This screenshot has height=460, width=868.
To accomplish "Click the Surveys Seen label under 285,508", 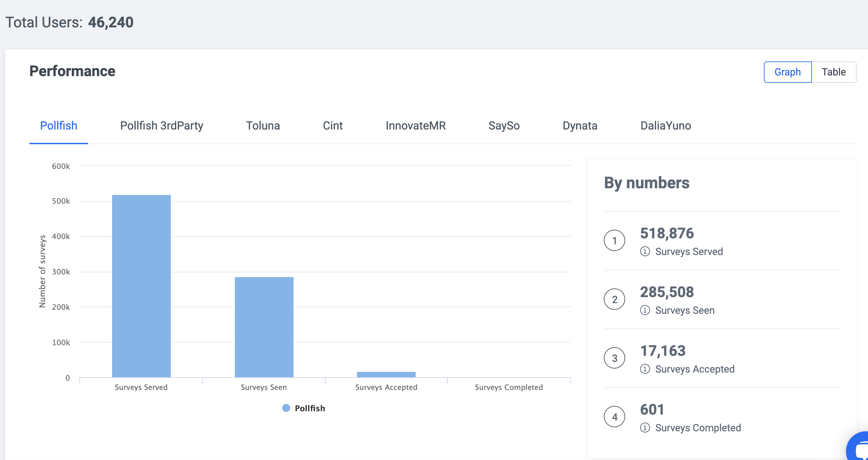I will 685,310.
